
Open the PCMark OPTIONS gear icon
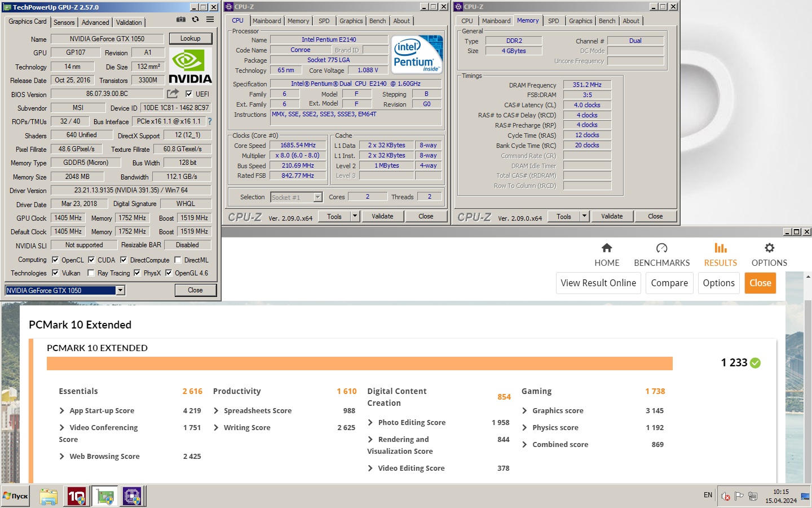769,248
